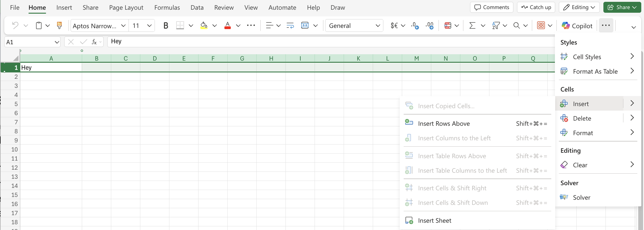
Task: Confirm entry with the checkmark
Action: click(83, 42)
